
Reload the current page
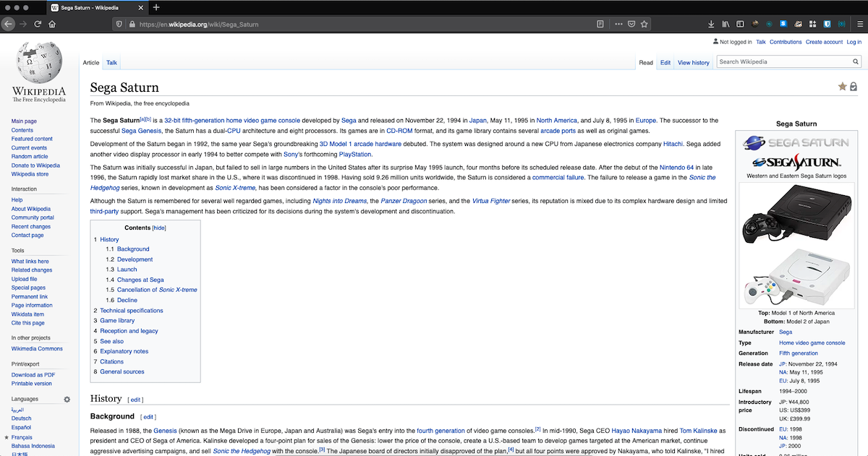tap(38, 24)
